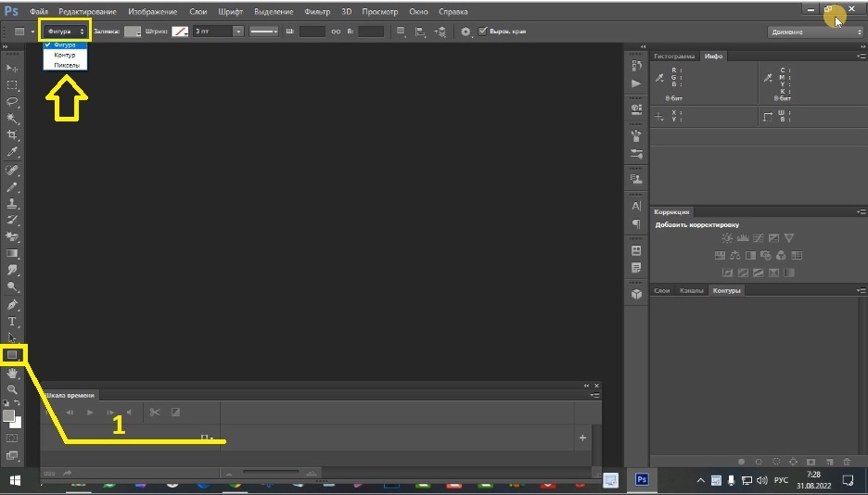Select the Brush tool
This screenshot has width=868, height=495.
point(12,187)
